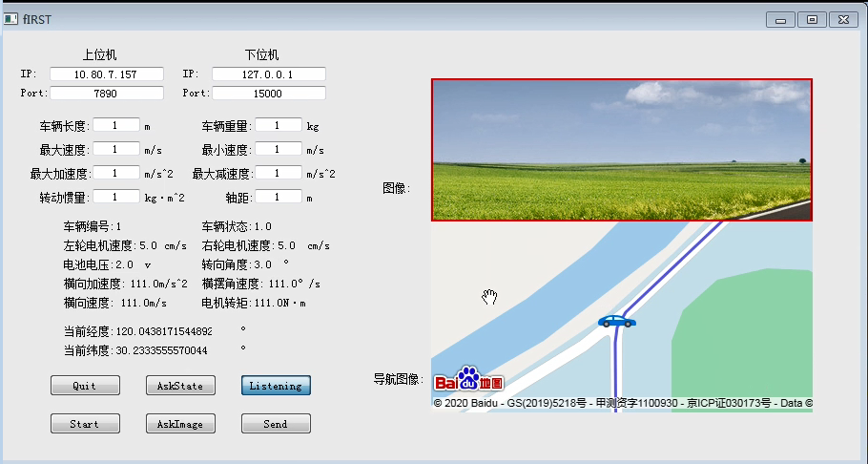Request camera image with AskImage
Viewport: 868px width, 464px height.
point(180,424)
